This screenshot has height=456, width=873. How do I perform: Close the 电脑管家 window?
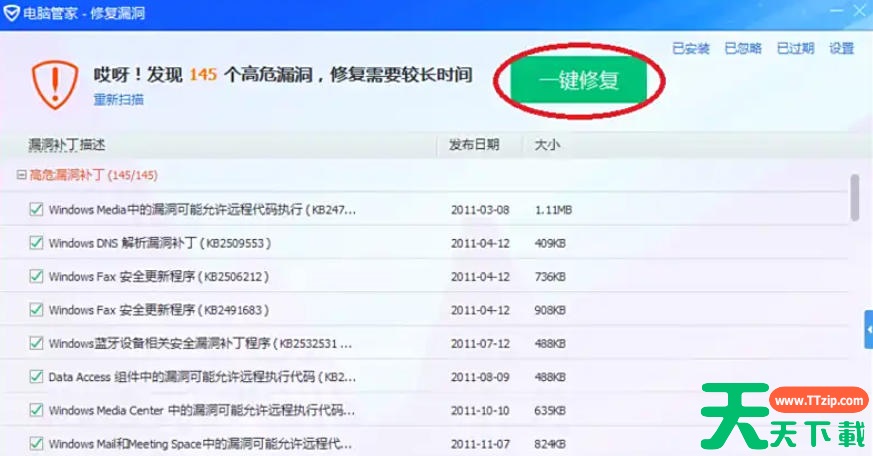[860, 11]
